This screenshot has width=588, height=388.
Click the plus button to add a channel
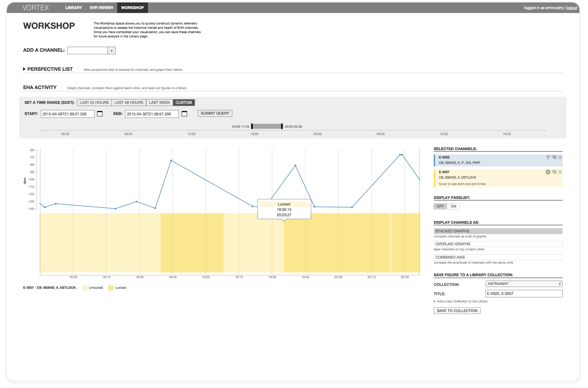112,50
